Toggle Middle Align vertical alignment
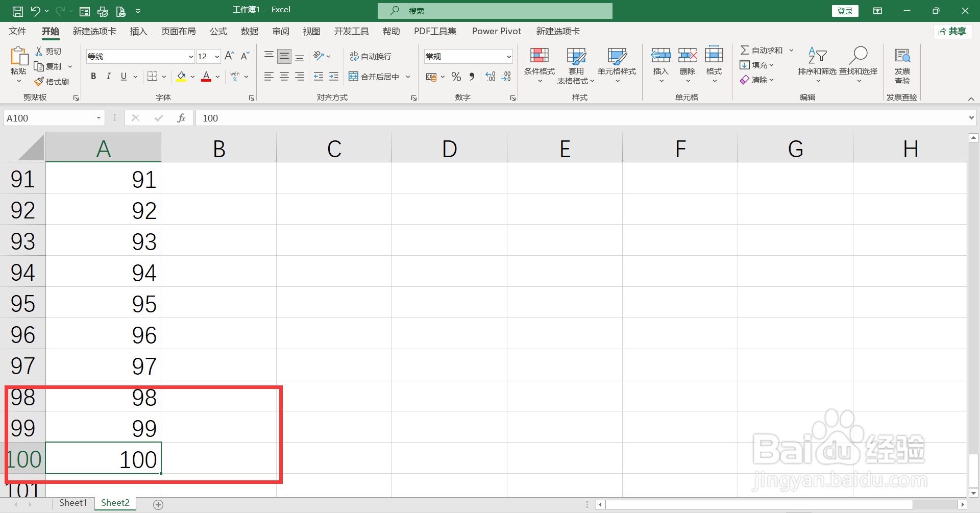Screen dimensions: 980x513 (x=284, y=56)
